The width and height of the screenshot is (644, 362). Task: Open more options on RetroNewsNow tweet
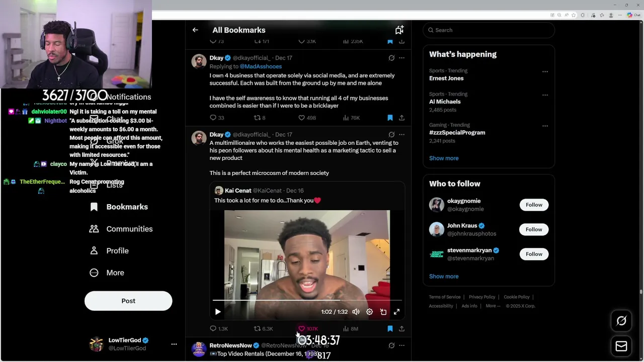pos(401,345)
